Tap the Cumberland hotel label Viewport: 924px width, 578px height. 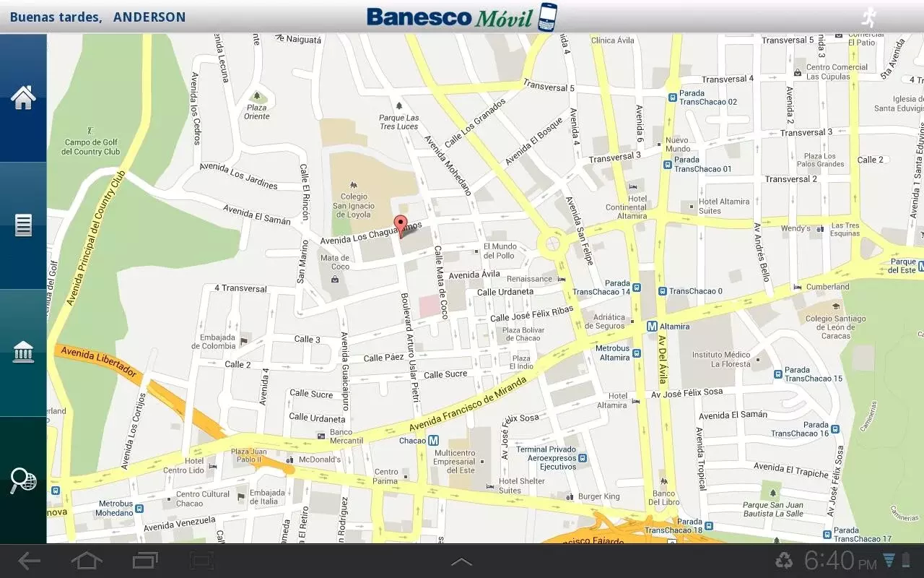[828, 287]
